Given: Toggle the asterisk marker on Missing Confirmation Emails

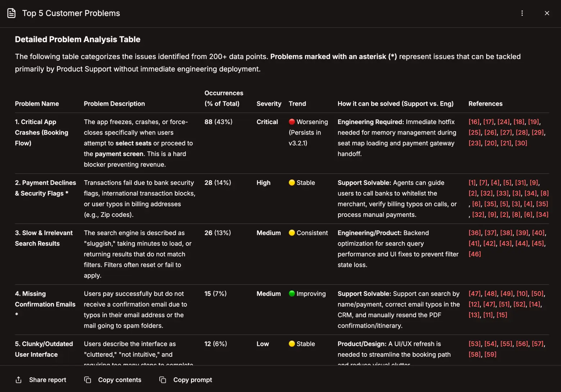Looking at the screenshot, I should pyautogui.click(x=17, y=315).
